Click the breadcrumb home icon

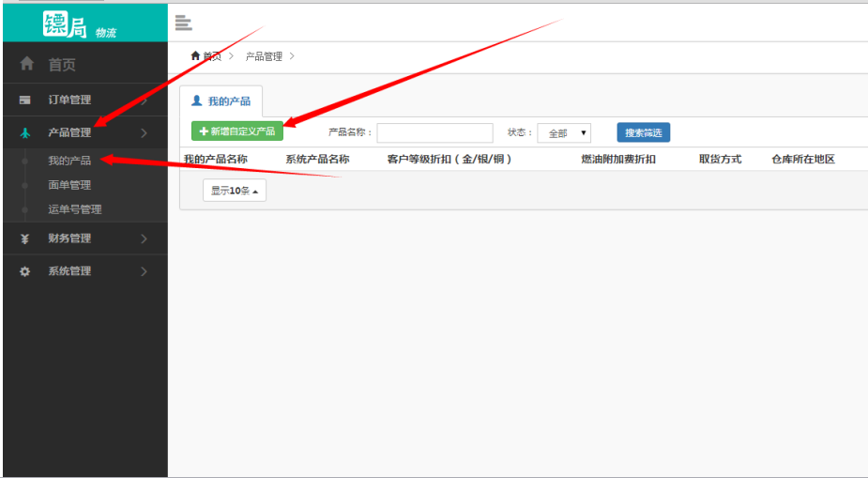195,56
